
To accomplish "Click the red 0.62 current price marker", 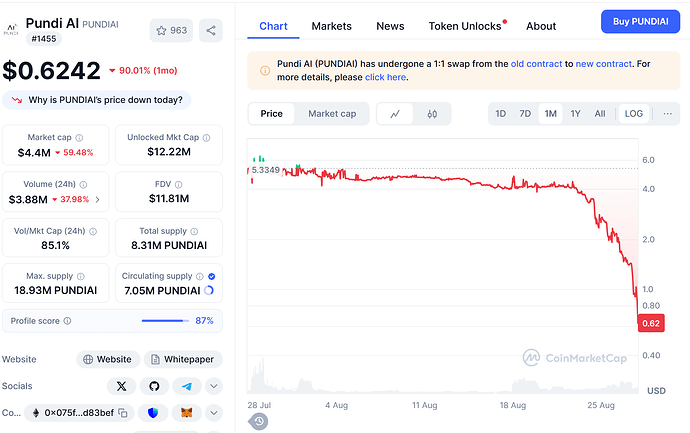I will tap(651, 323).
